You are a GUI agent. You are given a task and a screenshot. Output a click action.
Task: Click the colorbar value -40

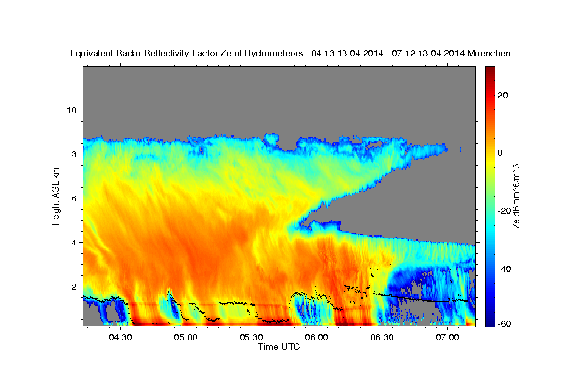[x=504, y=269]
